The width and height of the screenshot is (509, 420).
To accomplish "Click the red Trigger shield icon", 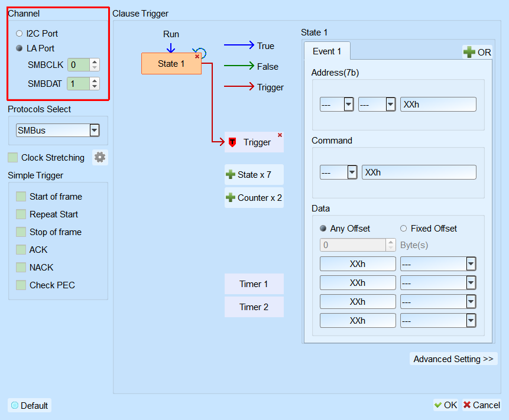I will coord(232,142).
